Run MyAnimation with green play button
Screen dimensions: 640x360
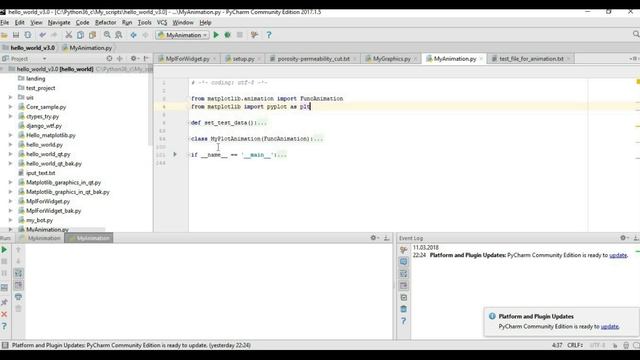pos(216,35)
